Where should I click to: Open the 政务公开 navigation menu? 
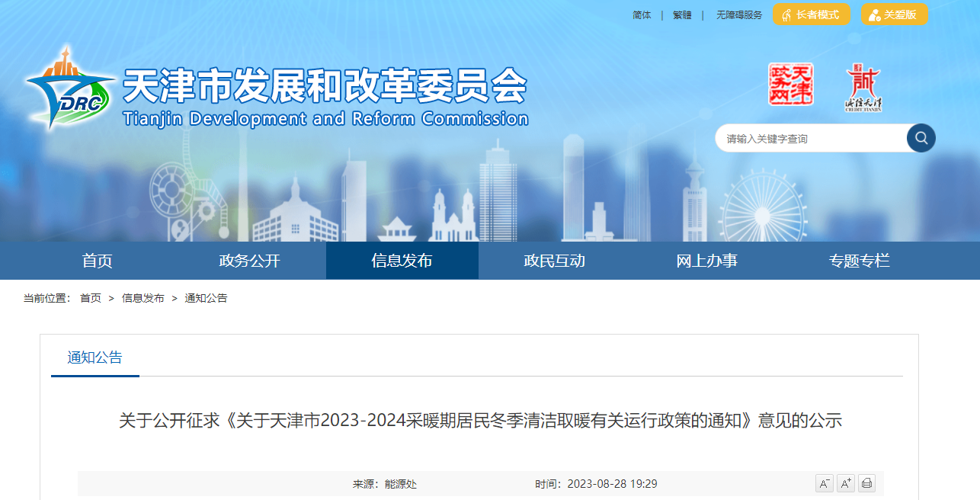pos(250,261)
